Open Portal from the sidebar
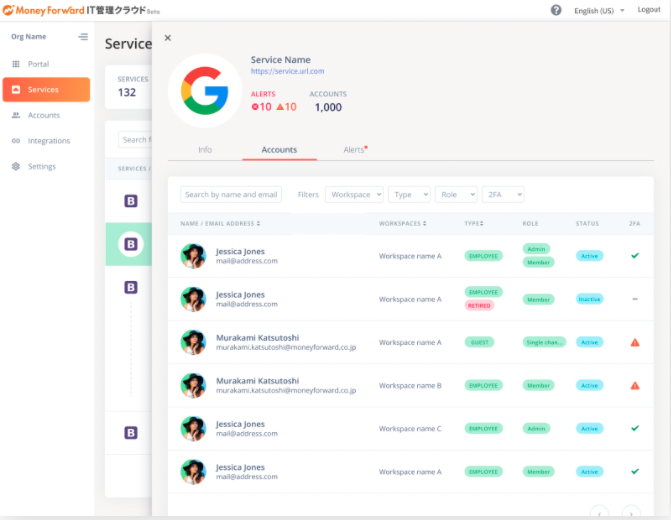The height and width of the screenshot is (520, 671). pos(46,64)
